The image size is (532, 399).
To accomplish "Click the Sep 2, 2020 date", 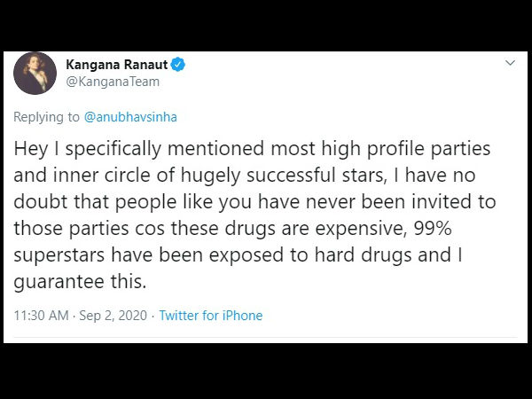I will [x=113, y=316].
